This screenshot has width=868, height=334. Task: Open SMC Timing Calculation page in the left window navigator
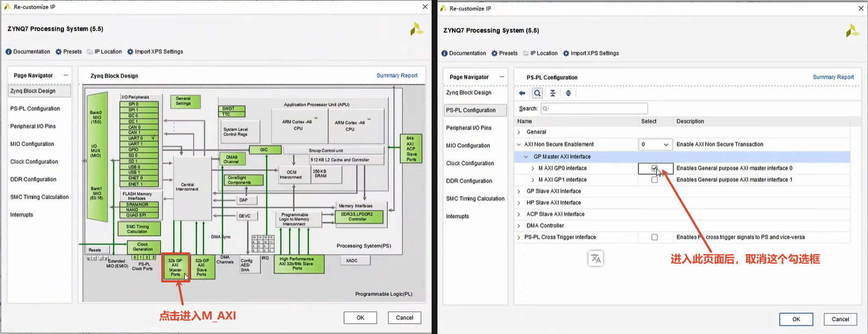(x=39, y=197)
